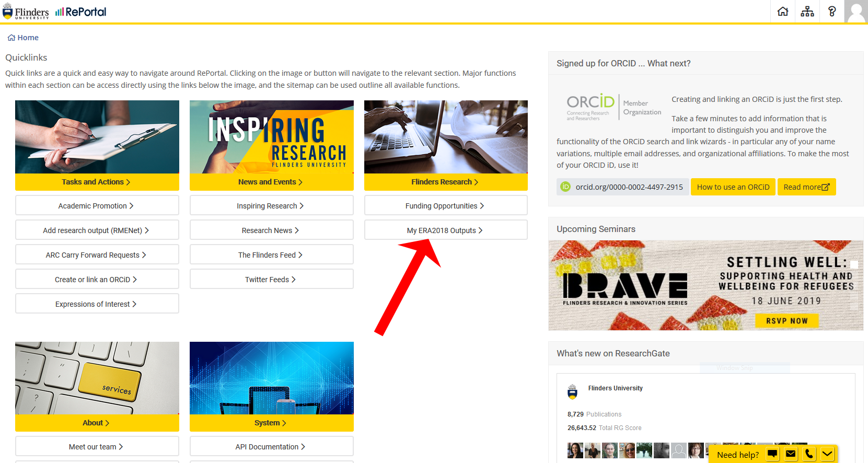The height and width of the screenshot is (463, 868).
Task: Open the Home icon in top bar
Action: pyautogui.click(x=783, y=11)
